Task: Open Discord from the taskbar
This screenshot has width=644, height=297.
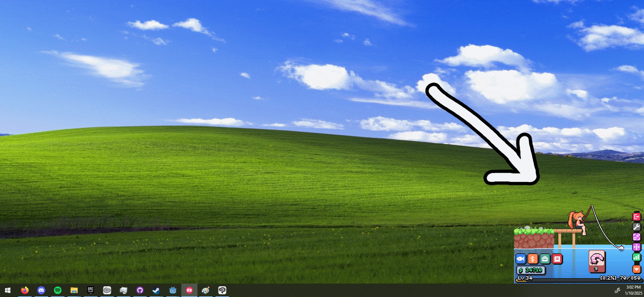Action: click(41, 290)
